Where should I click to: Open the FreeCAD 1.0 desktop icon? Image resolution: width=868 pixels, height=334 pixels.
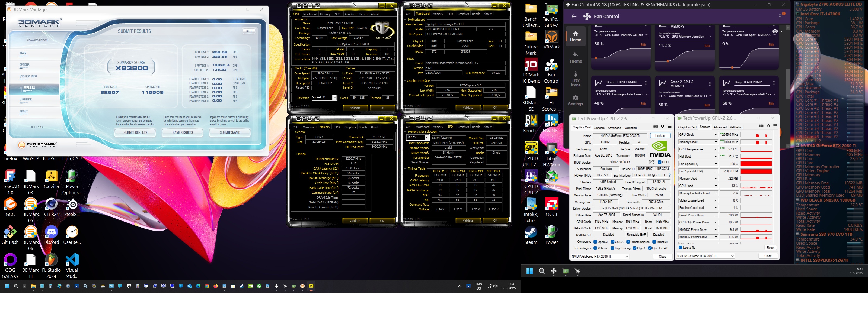[10, 182]
